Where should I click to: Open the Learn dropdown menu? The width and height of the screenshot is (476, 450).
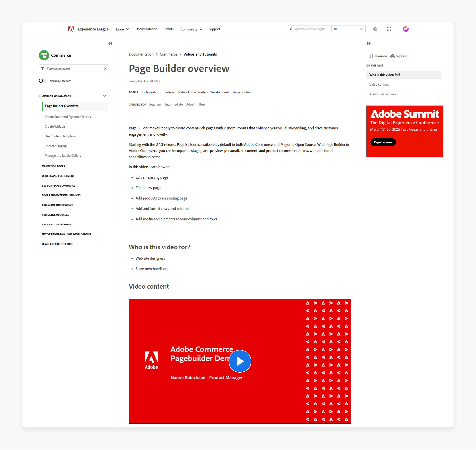coord(122,29)
